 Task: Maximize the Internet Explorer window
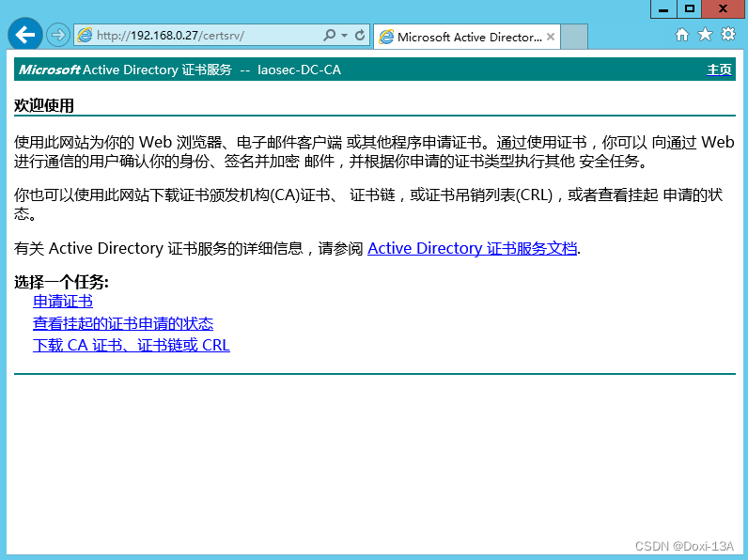pos(690,9)
